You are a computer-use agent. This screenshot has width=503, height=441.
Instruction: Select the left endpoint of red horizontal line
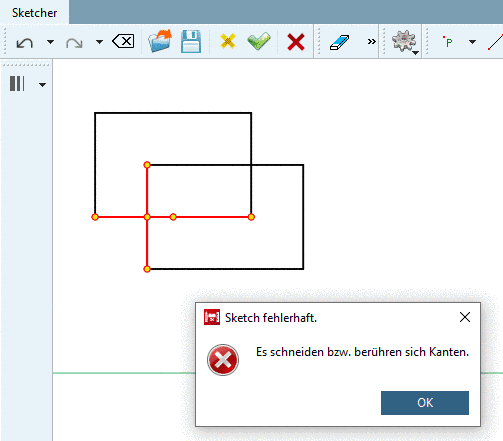pyautogui.click(x=95, y=217)
